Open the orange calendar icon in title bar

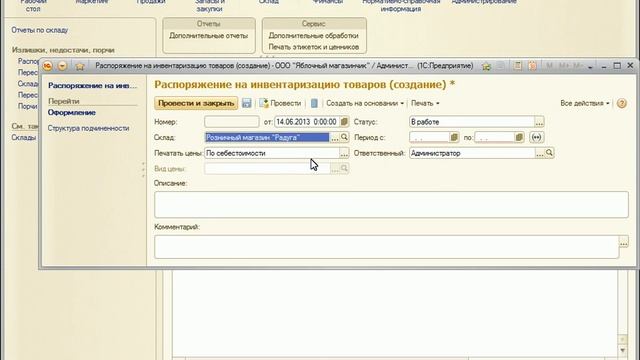coord(532,66)
